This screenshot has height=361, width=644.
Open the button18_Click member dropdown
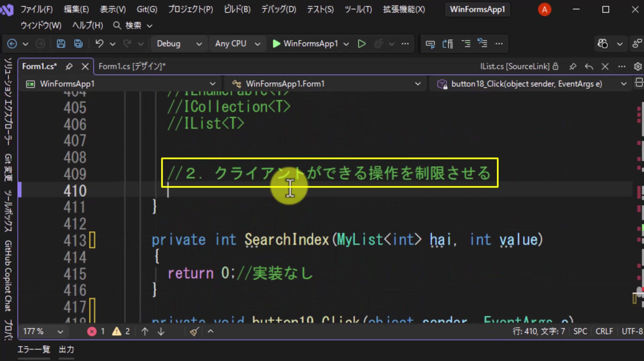(531, 84)
